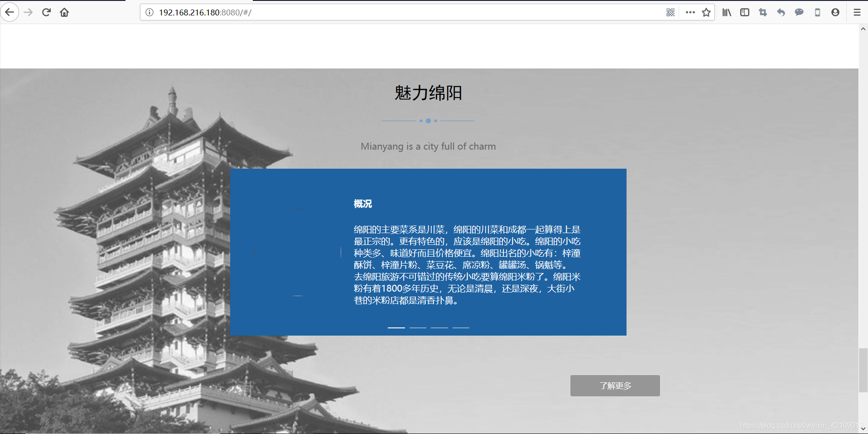Switch to the second carousel slide indicator
868x434 pixels.
[418, 327]
